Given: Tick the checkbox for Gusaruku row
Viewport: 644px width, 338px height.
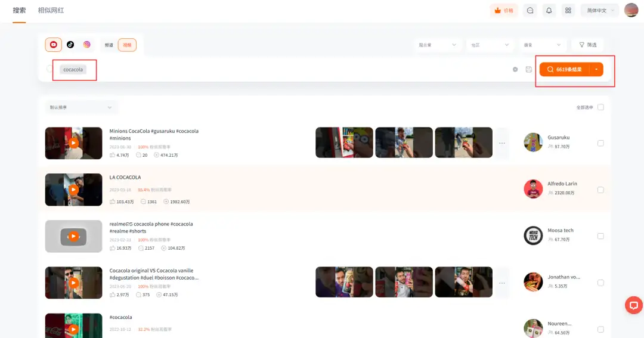Looking at the screenshot, I should click(x=600, y=143).
